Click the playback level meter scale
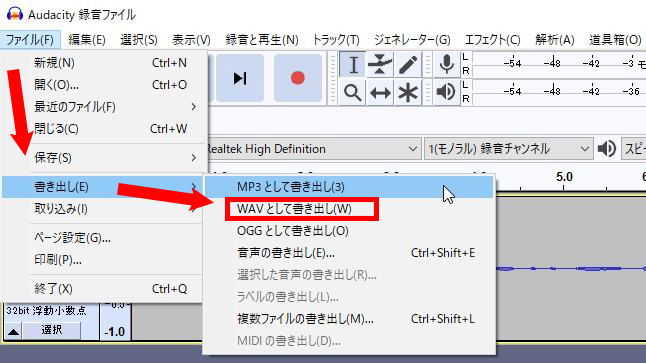Image resolution: width=646 pixels, height=363 pixels. click(558, 91)
